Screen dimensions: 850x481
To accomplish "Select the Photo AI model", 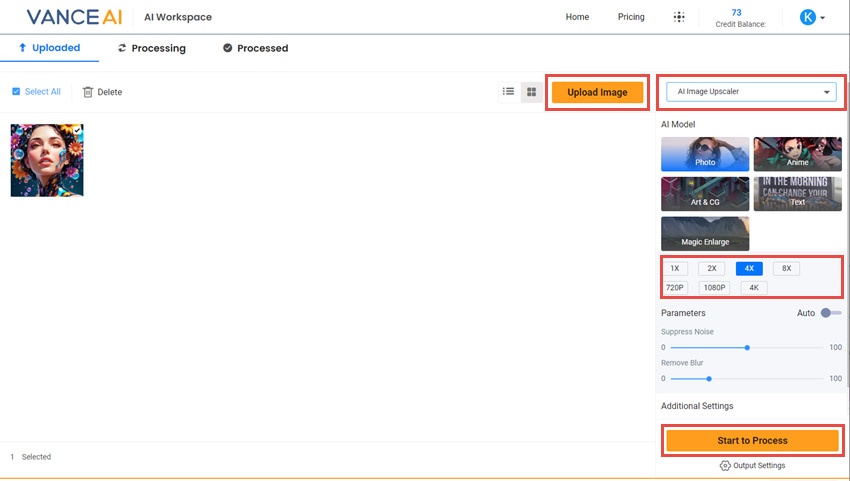I will (x=705, y=154).
